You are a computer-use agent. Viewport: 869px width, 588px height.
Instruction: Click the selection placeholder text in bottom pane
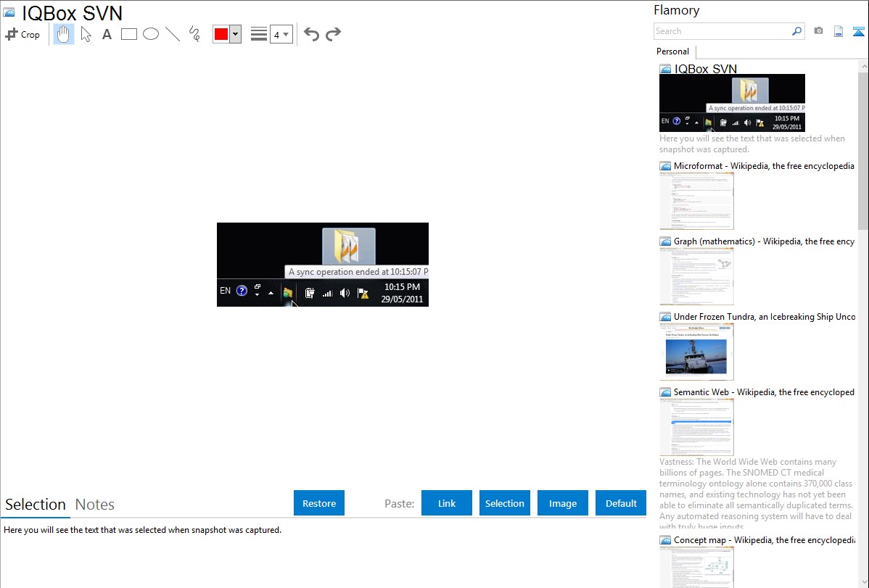coord(142,530)
